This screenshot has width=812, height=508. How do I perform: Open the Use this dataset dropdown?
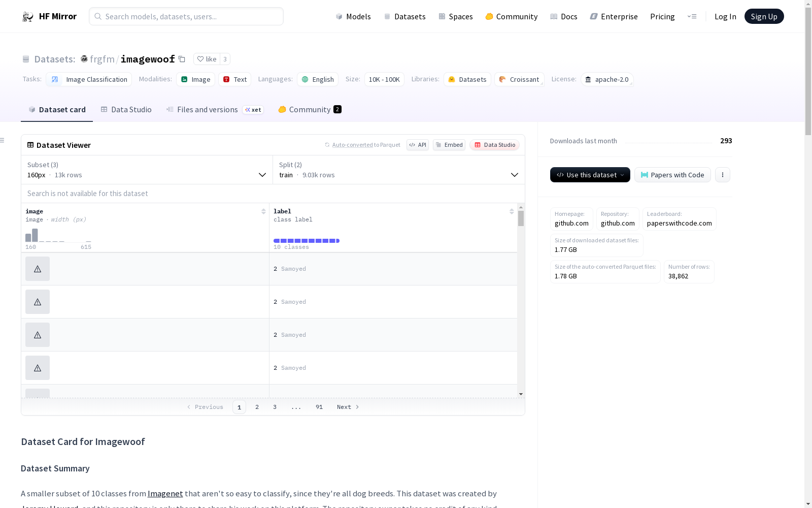(590, 175)
